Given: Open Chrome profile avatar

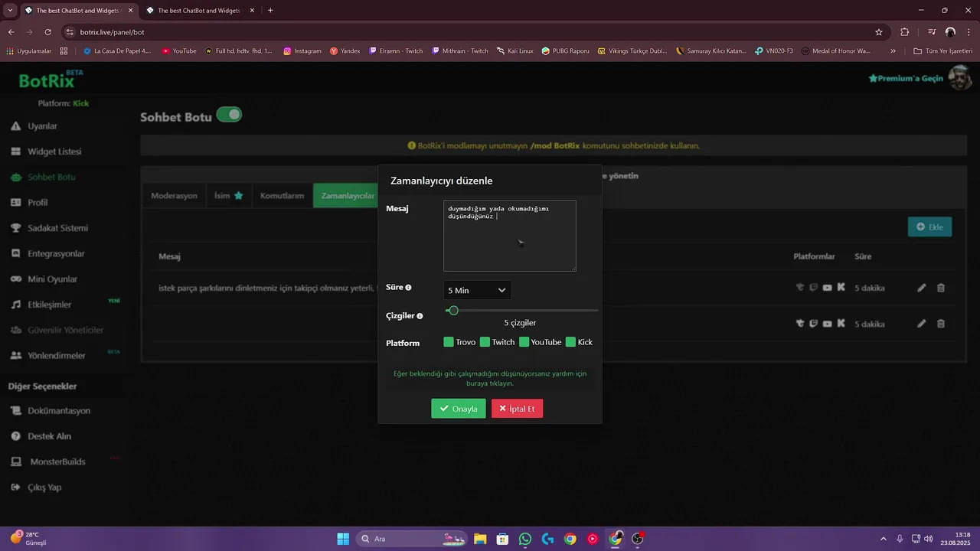Looking at the screenshot, I should [950, 32].
